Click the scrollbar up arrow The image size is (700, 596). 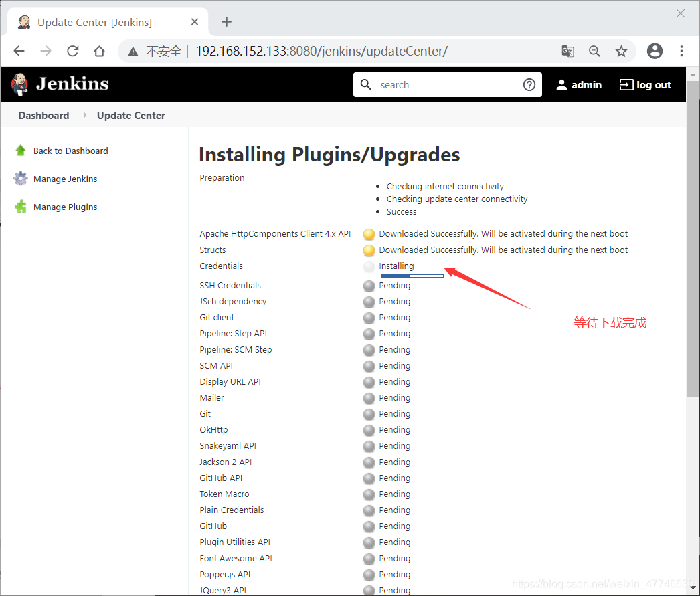tap(693, 74)
